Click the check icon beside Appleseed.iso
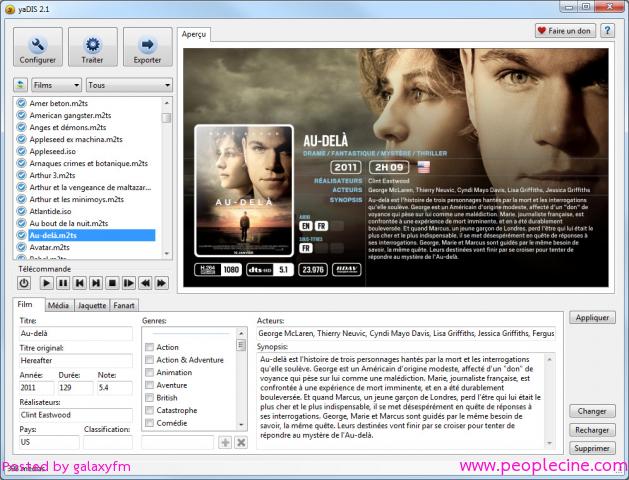Image resolution: width=629 pixels, height=480 pixels. (21, 151)
